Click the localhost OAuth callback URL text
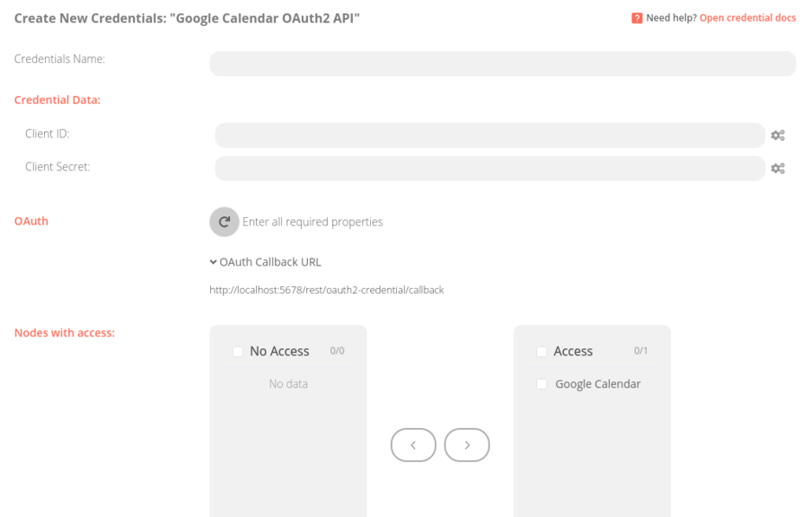This screenshot has height=517, width=812. (x=326, y=290)
